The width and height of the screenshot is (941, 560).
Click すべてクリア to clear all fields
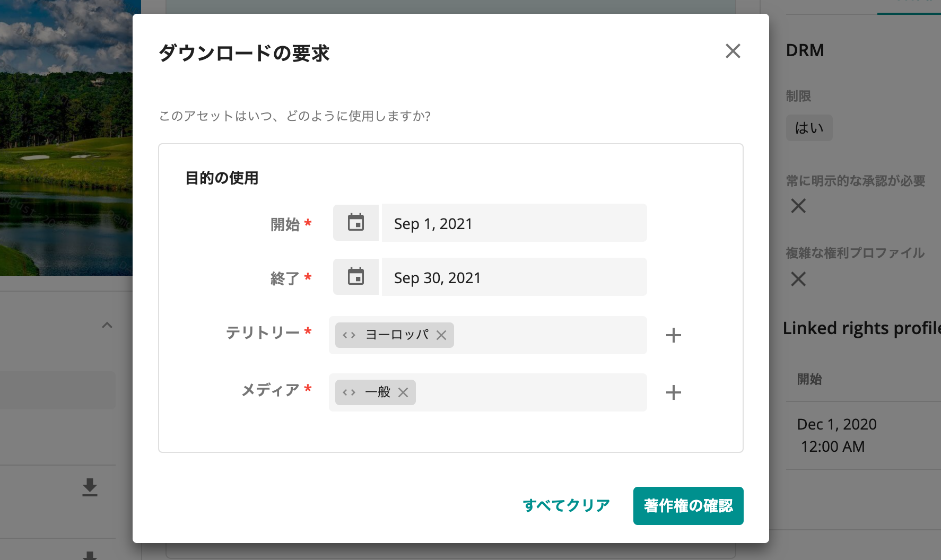567,505
